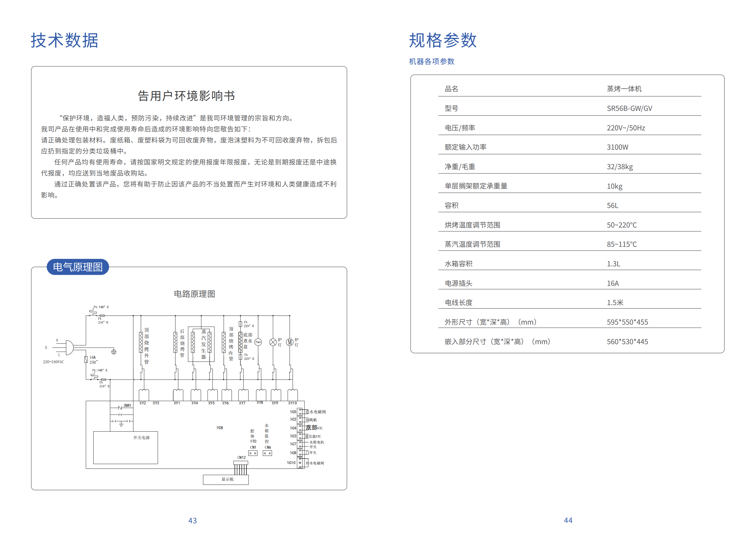756x534 pixels.
Task: Click the ZNR1 varistor symbol
Action: point(120,408)
